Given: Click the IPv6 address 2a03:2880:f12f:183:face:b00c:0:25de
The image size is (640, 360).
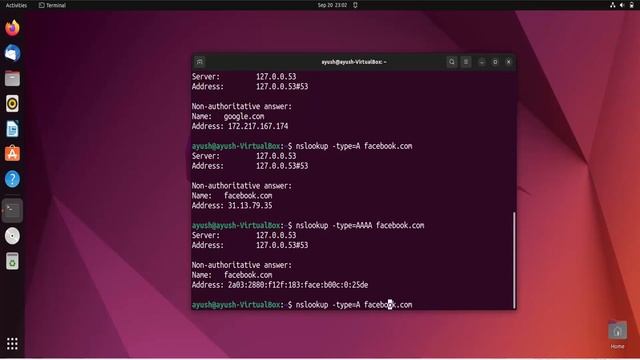Looking at the screenshot, I should (x=298, y=285).
